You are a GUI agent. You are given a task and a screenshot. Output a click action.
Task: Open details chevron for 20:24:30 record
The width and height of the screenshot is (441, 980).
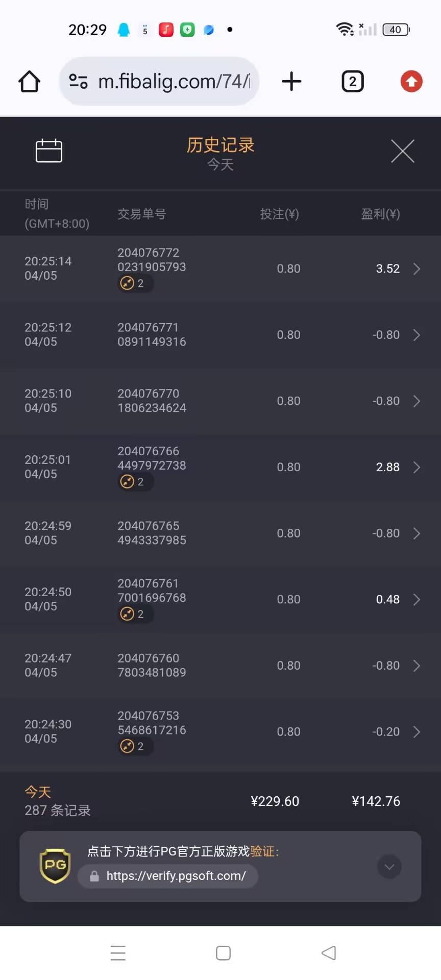coord(416,732)
